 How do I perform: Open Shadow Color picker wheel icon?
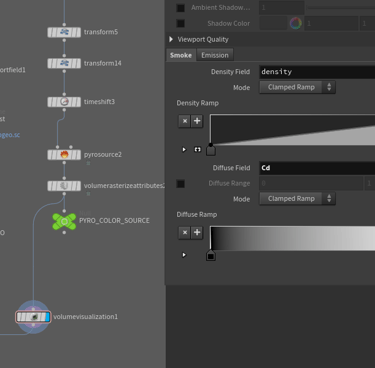click(296, 23)
